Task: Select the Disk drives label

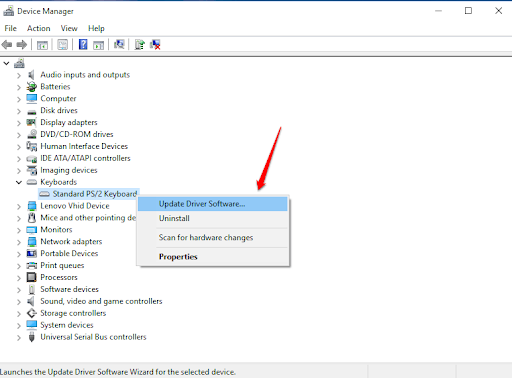Action: [x=59, y=110]
